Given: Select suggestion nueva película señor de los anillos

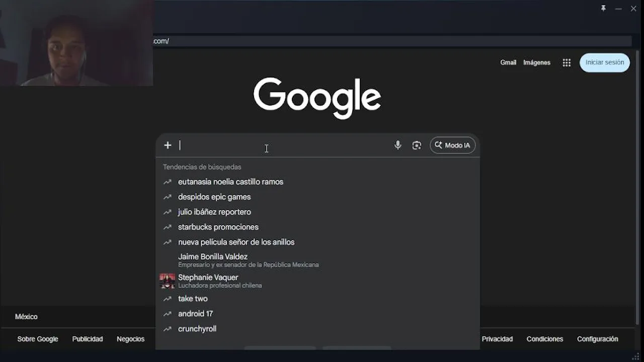Looking at the screenshot, I should [x=317, y=242].
